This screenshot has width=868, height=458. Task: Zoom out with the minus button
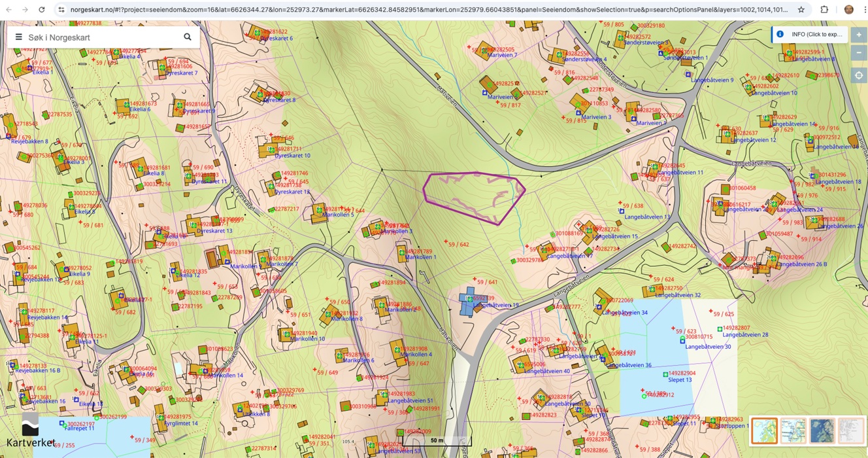click(x=859, y=53)
